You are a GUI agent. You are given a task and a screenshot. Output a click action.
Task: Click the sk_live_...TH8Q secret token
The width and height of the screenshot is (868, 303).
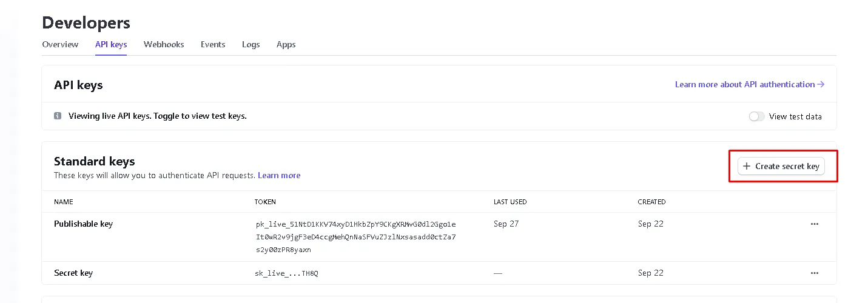coord(286,273)
